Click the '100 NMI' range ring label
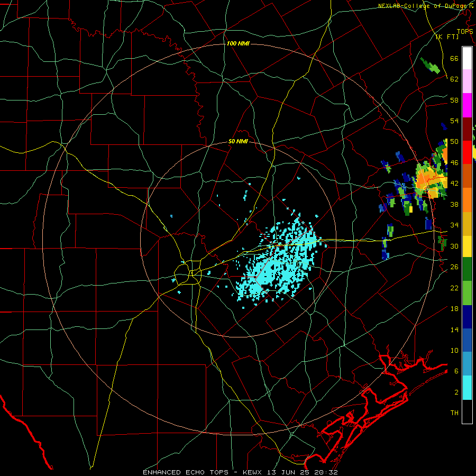The width and height of the screenshot is (476, 476). tap(238, 44)
